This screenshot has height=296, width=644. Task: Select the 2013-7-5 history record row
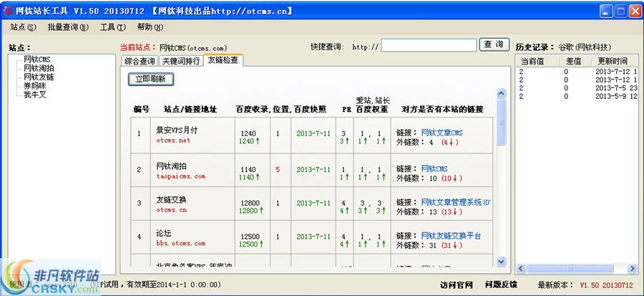click(577, 87)
